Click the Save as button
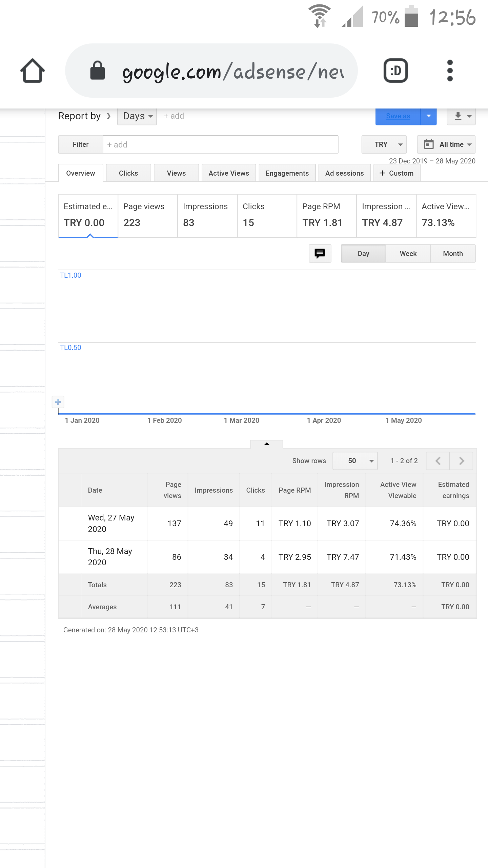 pos(398,116)
